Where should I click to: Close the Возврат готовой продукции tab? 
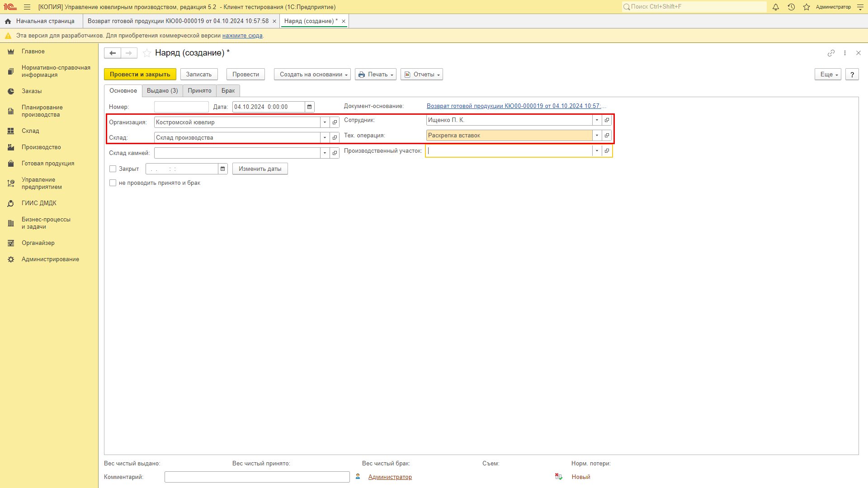tap(274, 21)
